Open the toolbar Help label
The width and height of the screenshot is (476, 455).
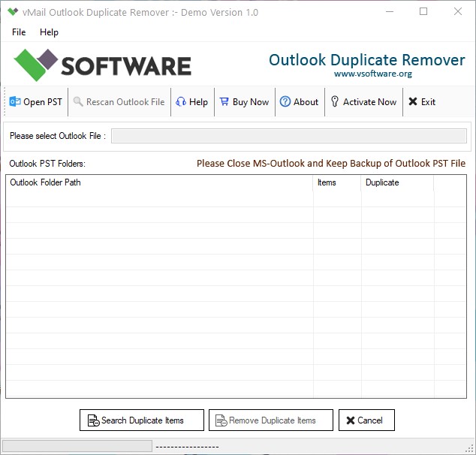coord(198,101)
